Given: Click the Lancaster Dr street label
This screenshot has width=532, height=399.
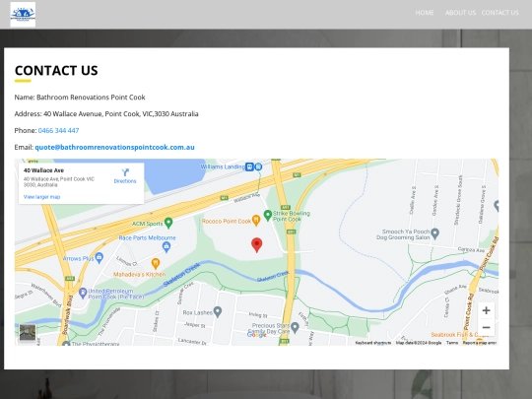Looking at the screenshot, I should [x=192, y=341].
